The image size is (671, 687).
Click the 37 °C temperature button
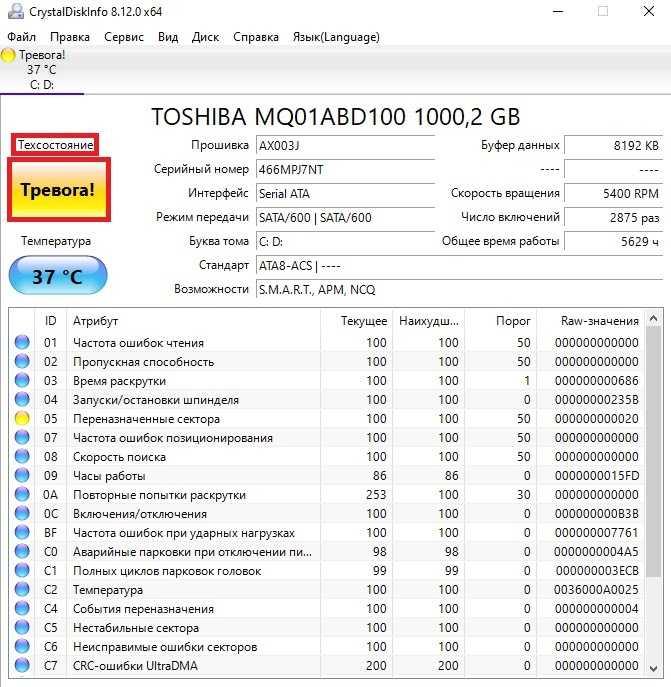(x=57, y=276)
